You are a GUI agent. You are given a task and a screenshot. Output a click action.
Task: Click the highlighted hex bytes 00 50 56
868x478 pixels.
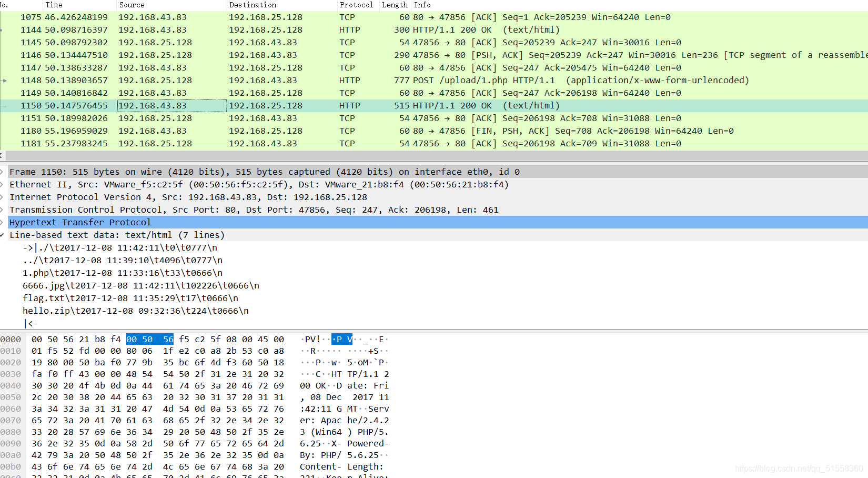[150, 340]
